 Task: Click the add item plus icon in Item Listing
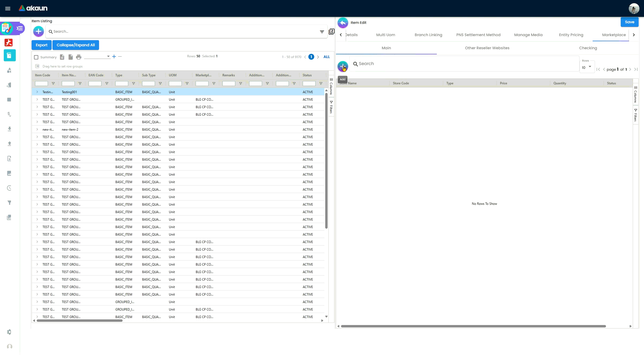(x=39, y=31)
